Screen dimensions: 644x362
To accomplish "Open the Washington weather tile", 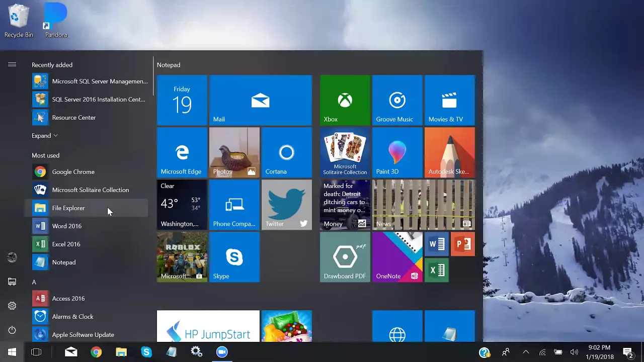I will 182,205.
